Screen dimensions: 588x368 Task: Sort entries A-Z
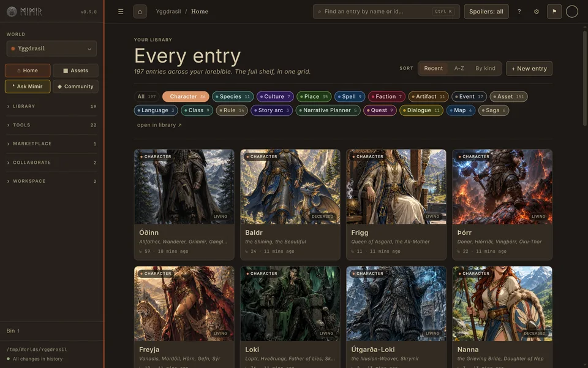coord(459,68)
